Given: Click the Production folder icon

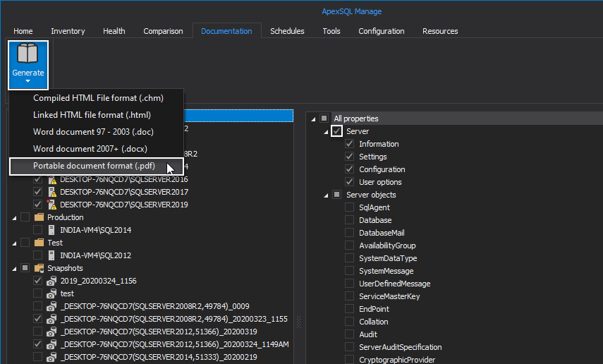Looking at the screenshot, I should [x=39, y=217].
